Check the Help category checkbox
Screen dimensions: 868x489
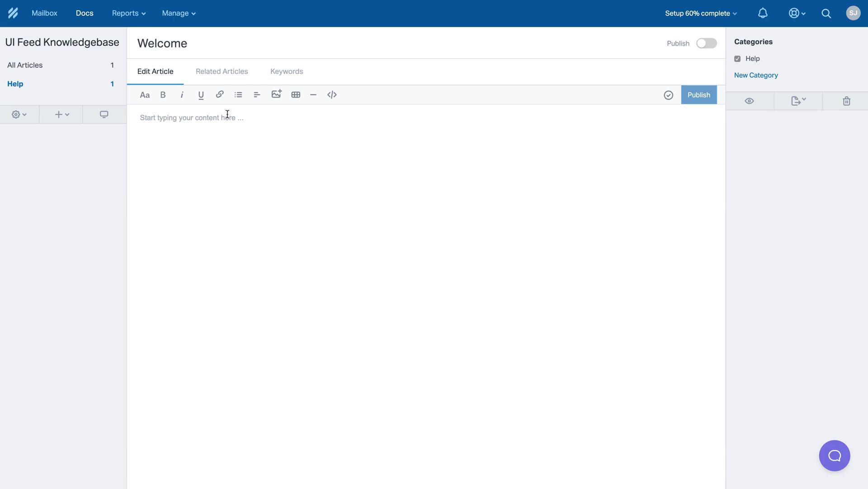[x=737, y=59]
